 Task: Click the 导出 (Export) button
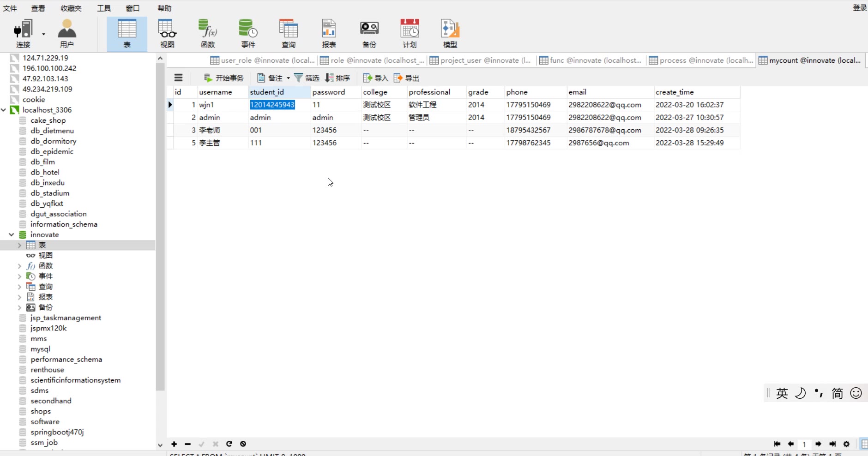coord(406,78)
